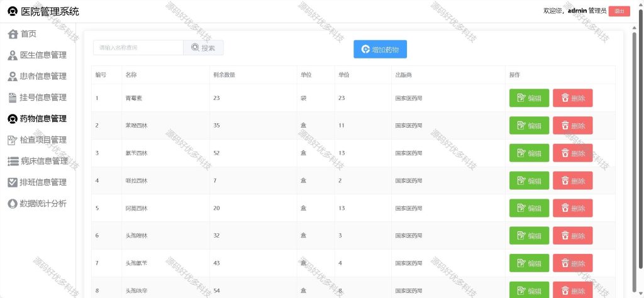Image resolution: width=644 pixels, height=298 pixels.
Task: Click 国家医药局 in row 4
Action: tap(409, 180)
